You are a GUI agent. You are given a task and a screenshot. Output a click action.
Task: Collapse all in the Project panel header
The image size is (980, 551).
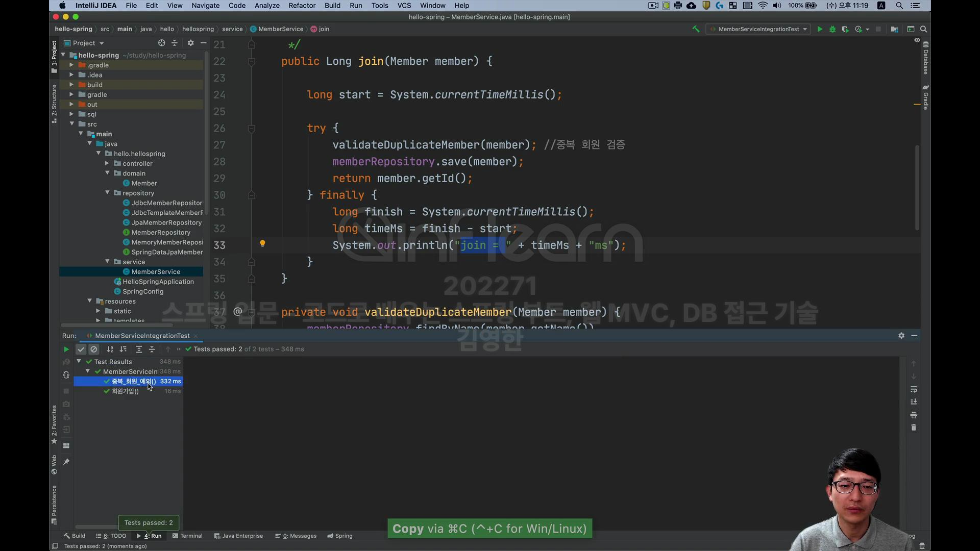(x=175, y=43)
